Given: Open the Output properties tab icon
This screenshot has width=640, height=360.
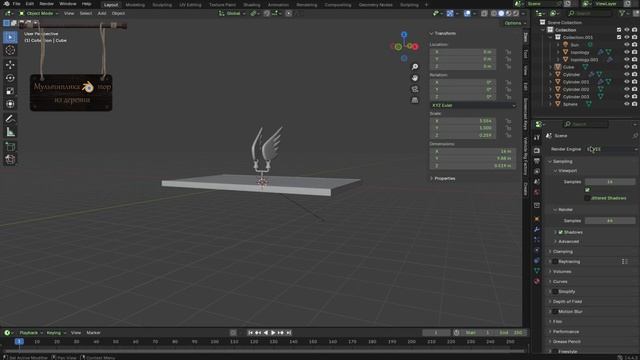Looking at the screenshot, I should point(537,161).
